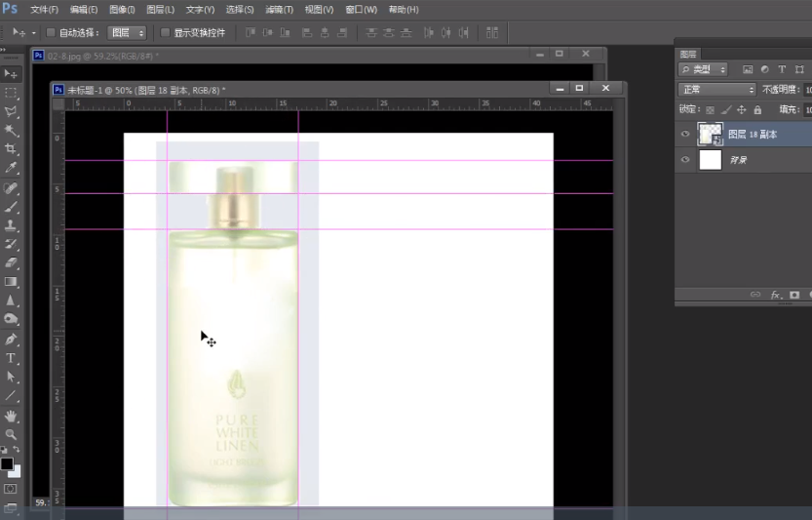
Task: Enable the 自动选择 checkbox
Action: pos(51,32)
